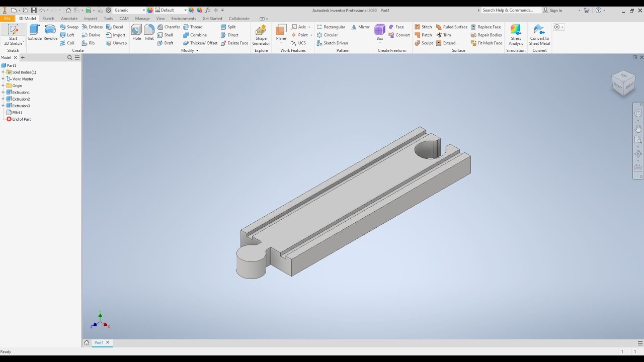This screenshot has height=362, width=644.
Task: Open the Part1 document tab
Action: [99, 342]
